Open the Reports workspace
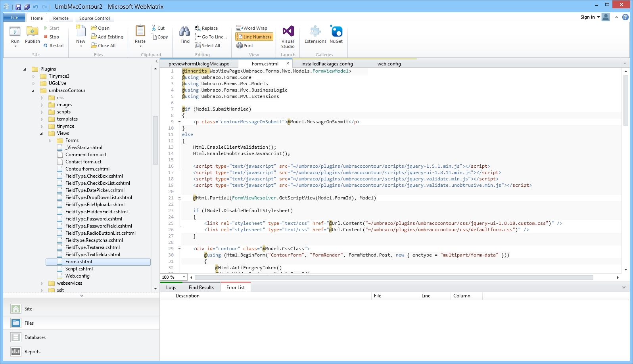The image size is (633, 364). pos(81,351)
